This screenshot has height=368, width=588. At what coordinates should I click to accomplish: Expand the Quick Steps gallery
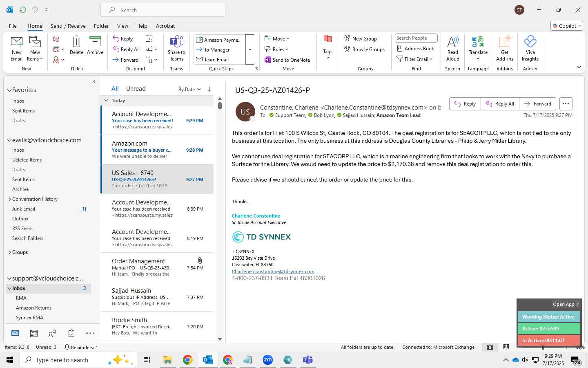(250, 49)
